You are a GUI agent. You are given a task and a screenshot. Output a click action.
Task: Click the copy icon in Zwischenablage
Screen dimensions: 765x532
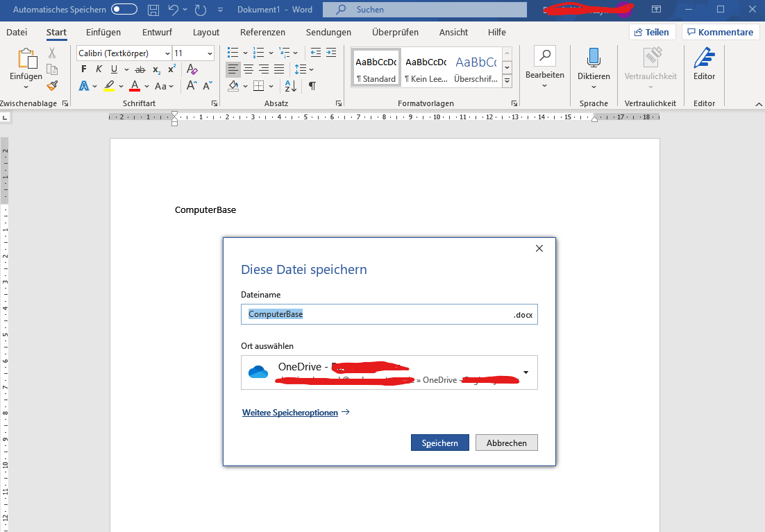[x=52, y=69]
